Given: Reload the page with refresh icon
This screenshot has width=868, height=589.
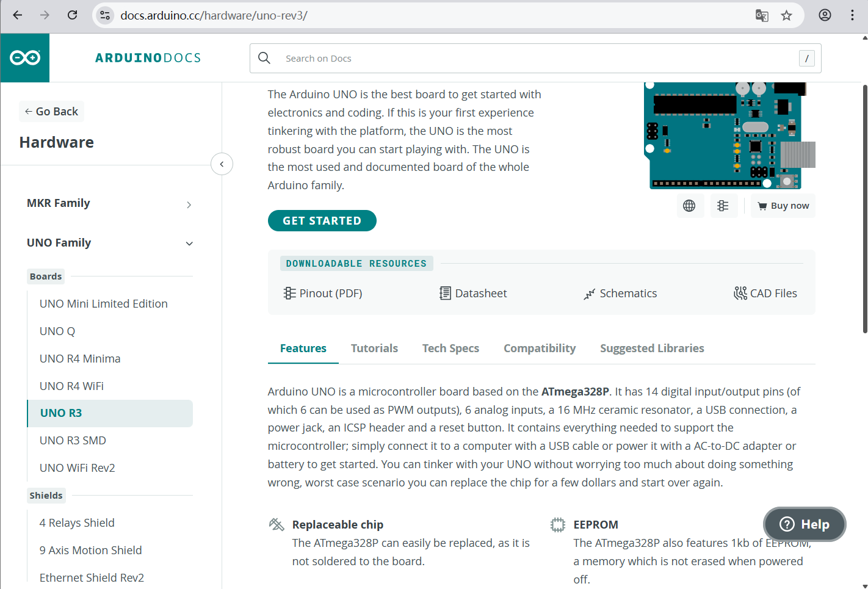Looking at the screenshot, I should 72,15.
